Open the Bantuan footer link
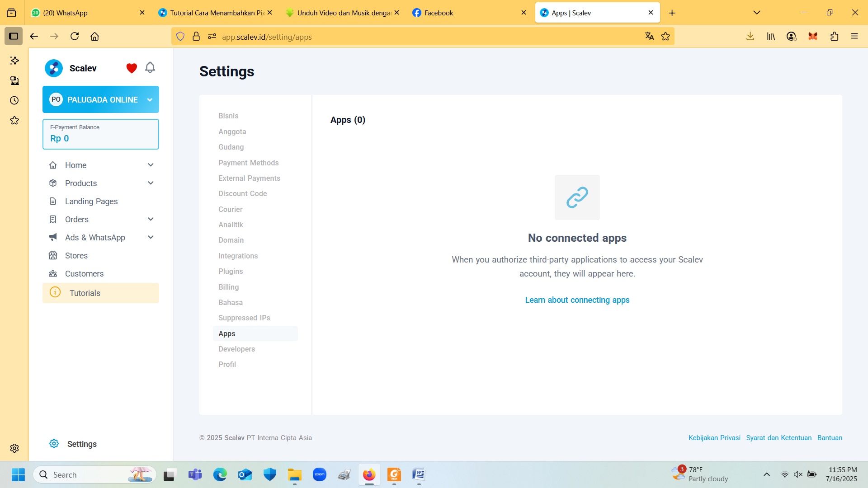Viewport: 868px width, 488px height. point(830,437)
